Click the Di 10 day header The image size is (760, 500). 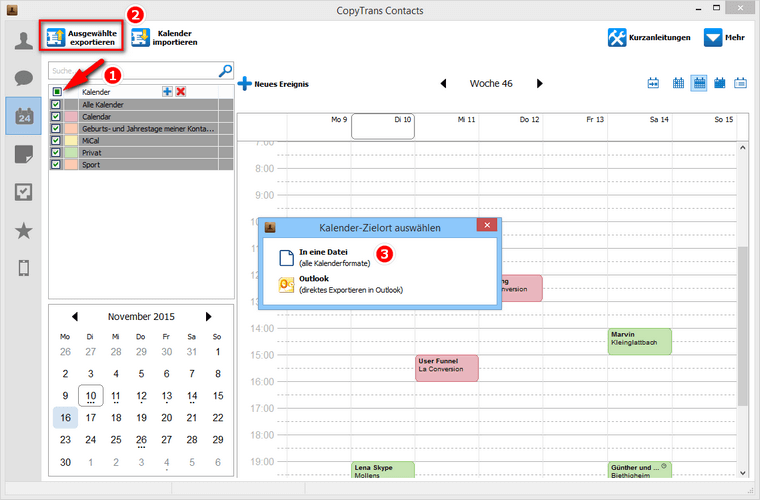[383, 126]
